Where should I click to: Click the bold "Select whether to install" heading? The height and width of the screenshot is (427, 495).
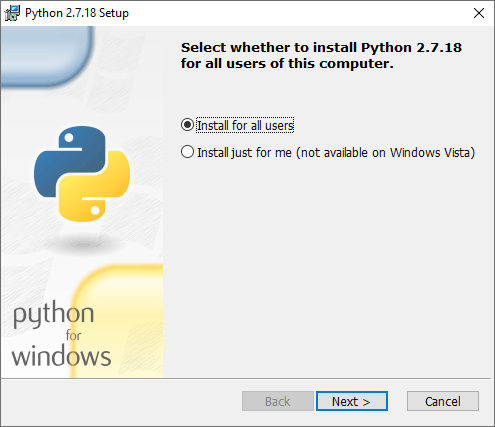pyautogui.click(x=321, y=55)
